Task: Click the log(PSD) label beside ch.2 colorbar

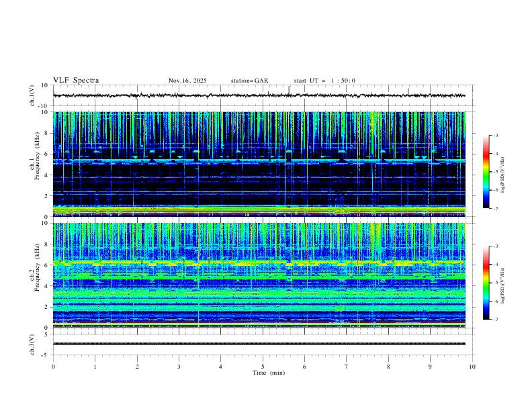Action: 502,286
